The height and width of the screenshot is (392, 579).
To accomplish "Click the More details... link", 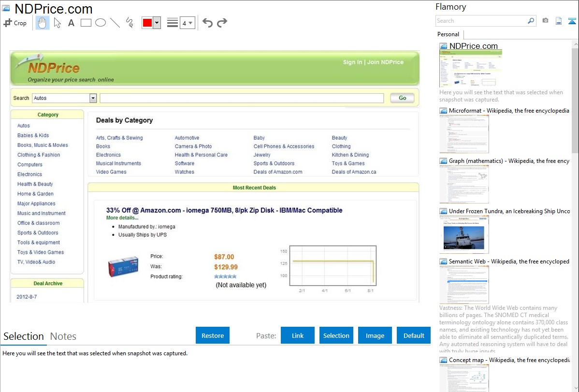I will 122,218.
